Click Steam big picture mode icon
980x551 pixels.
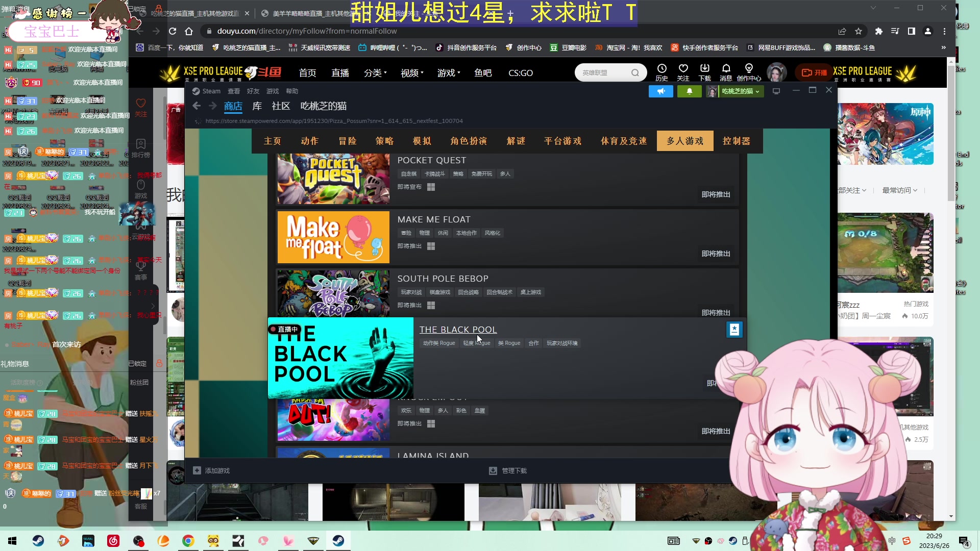click(776, 91)
